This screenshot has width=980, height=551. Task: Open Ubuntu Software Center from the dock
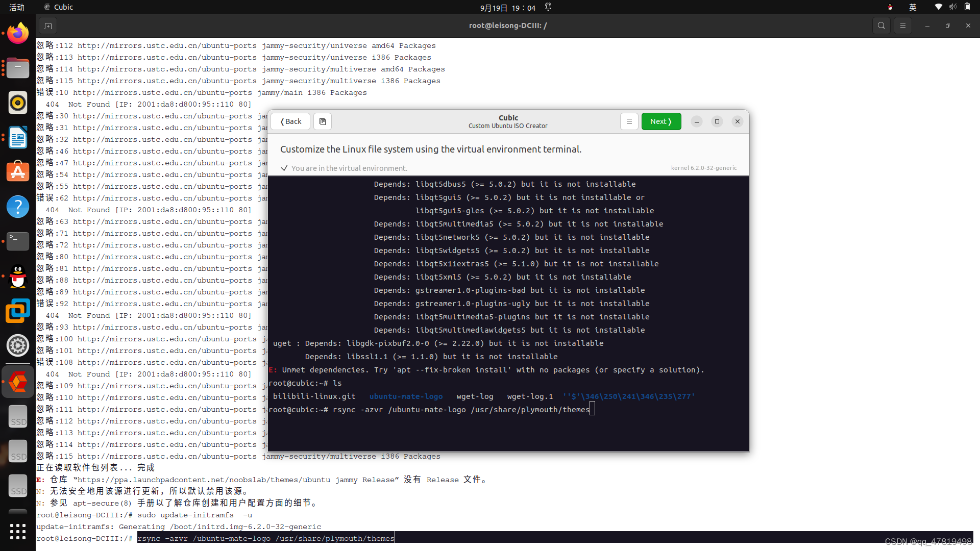[x=18, y=171]
